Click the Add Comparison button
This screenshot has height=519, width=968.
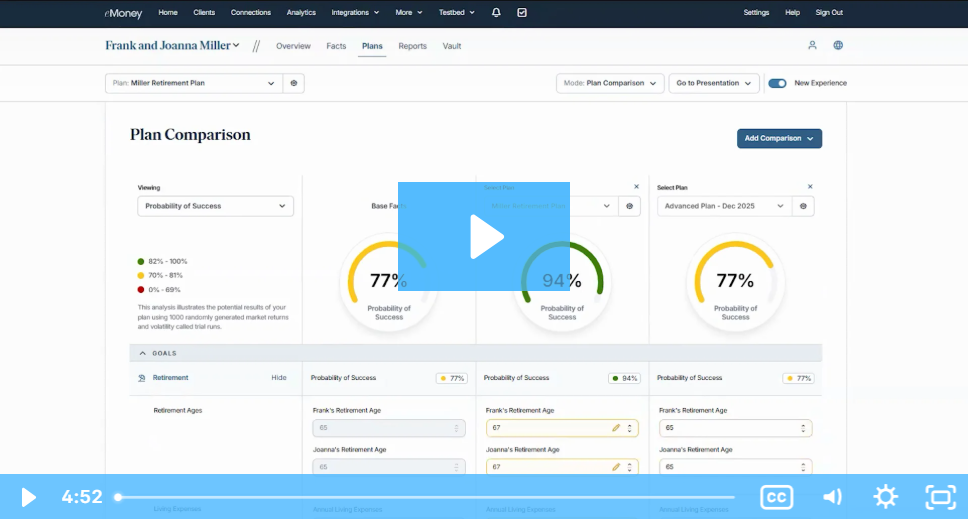point(779,138)
